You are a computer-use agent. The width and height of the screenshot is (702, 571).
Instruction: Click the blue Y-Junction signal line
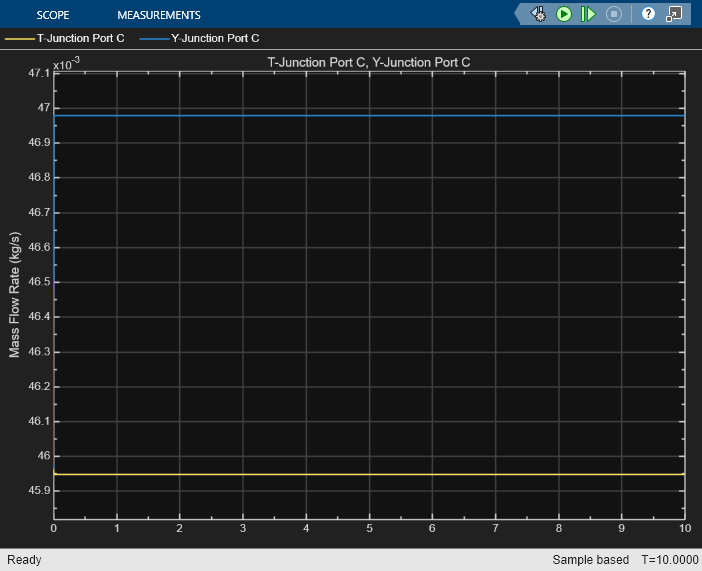pos(368,116)
